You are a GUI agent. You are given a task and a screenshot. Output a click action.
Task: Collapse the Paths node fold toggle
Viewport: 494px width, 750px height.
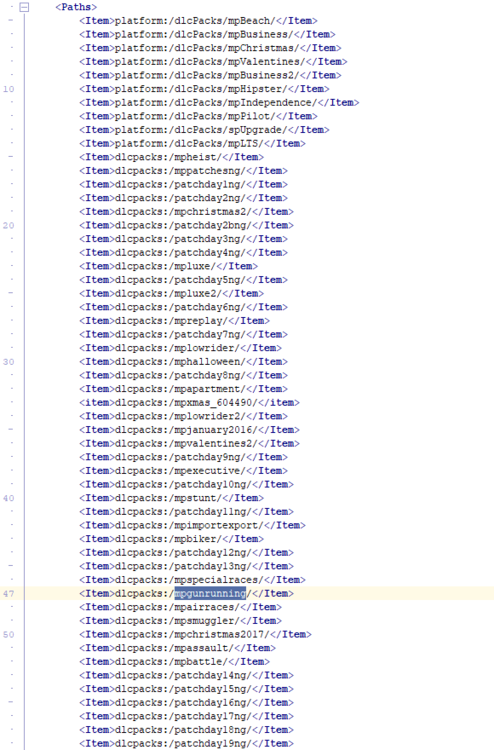[24, 7]
